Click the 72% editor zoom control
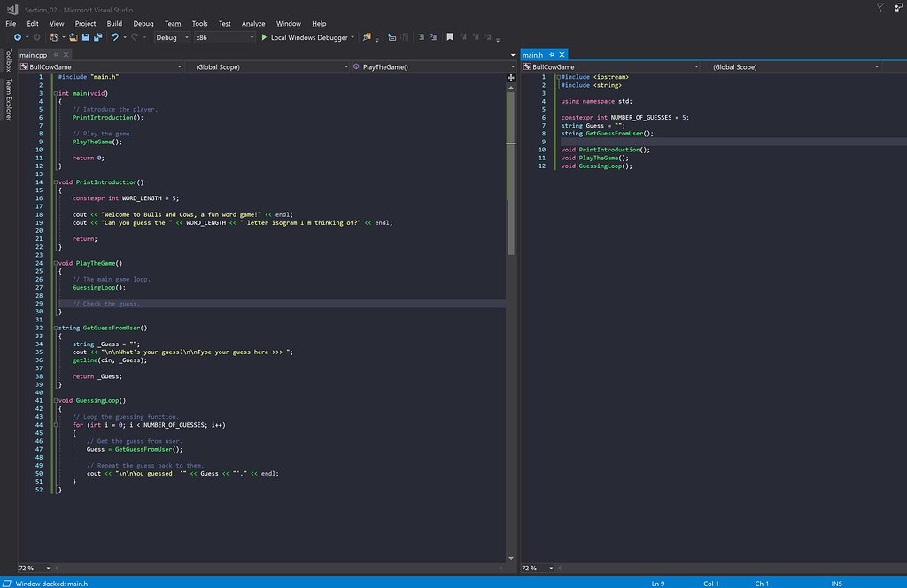 coord(29,568)
